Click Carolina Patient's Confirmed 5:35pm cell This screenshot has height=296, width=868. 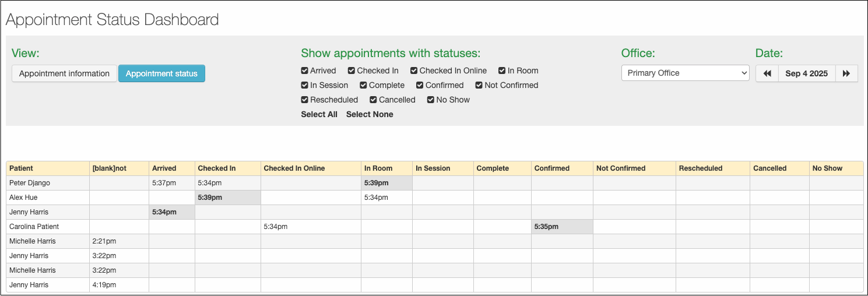tap(562, 227)
